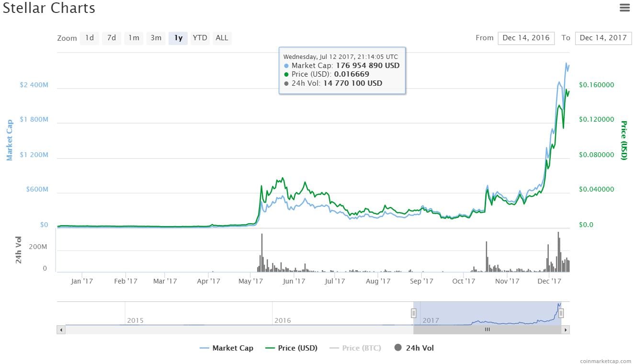Set zoom range to 1d
The width and height of the screenshot is (635, 364).
click(x=90, y=38)
